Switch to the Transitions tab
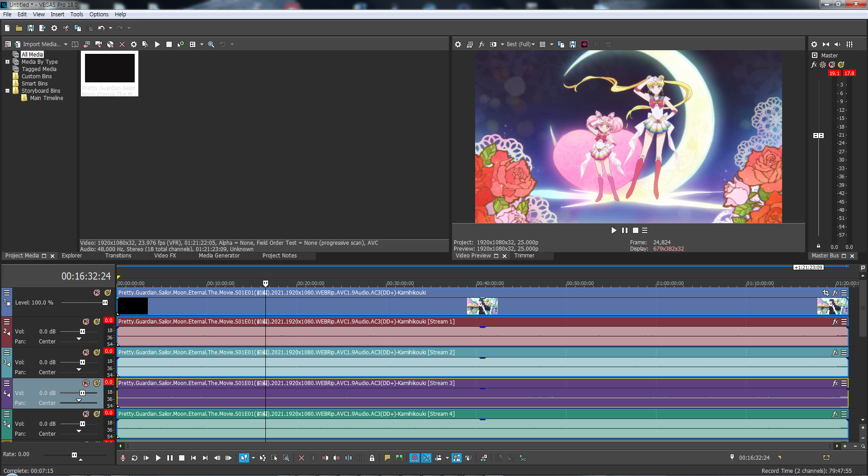This screenshot has width=868, height=476. pyautogui.click(x=118, y=256)
